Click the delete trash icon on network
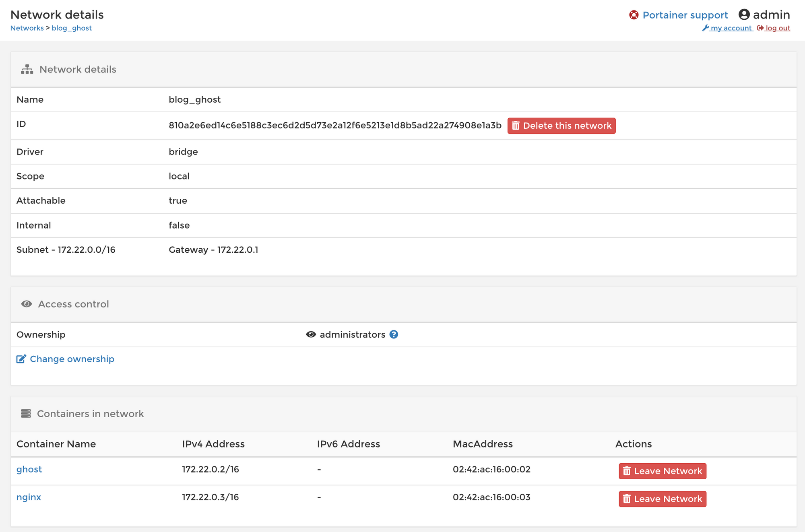The width and height of the screenshot is (805, 532). tap(515, 125)
